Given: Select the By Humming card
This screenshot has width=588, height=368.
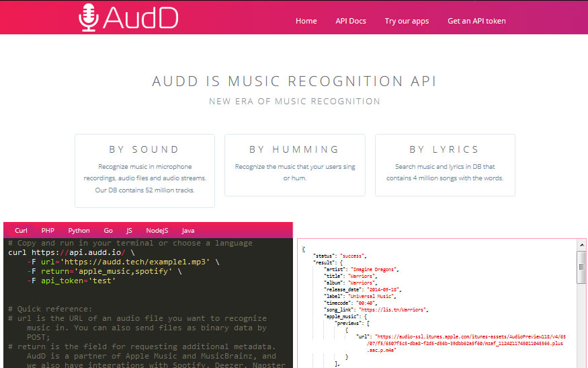Looking at the screenshot, I should click(295, 165).
